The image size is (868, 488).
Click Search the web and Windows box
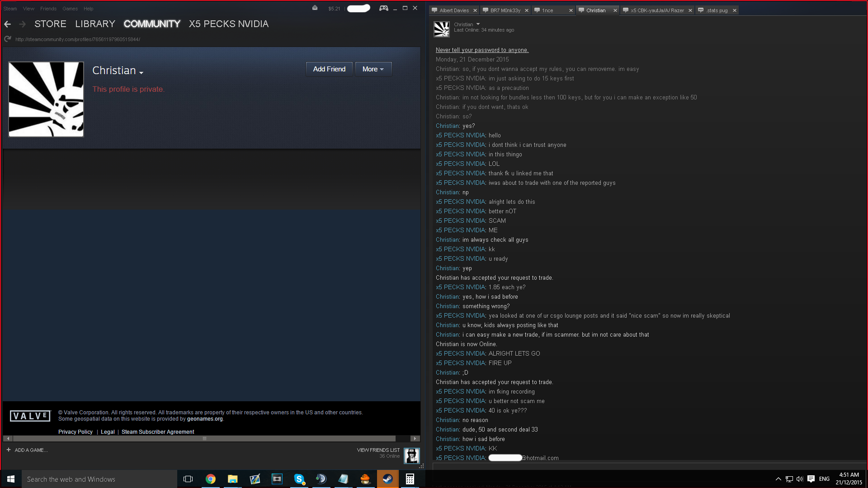point(99,479)
